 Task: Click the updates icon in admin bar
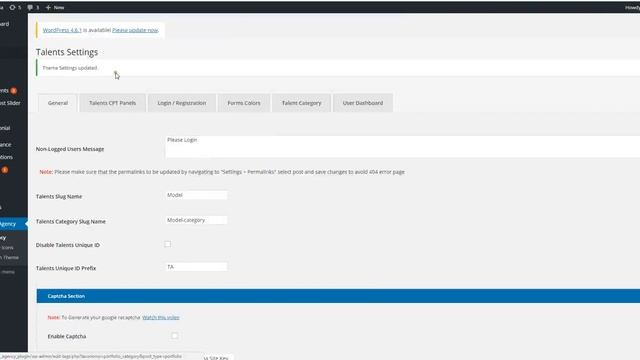[x=12, y=7]
